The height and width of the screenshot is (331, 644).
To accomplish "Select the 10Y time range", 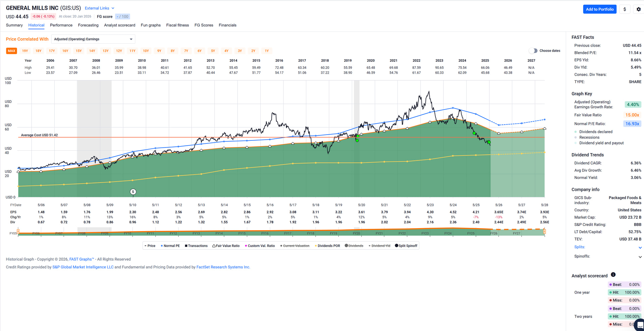I will [x=146, y=51].
